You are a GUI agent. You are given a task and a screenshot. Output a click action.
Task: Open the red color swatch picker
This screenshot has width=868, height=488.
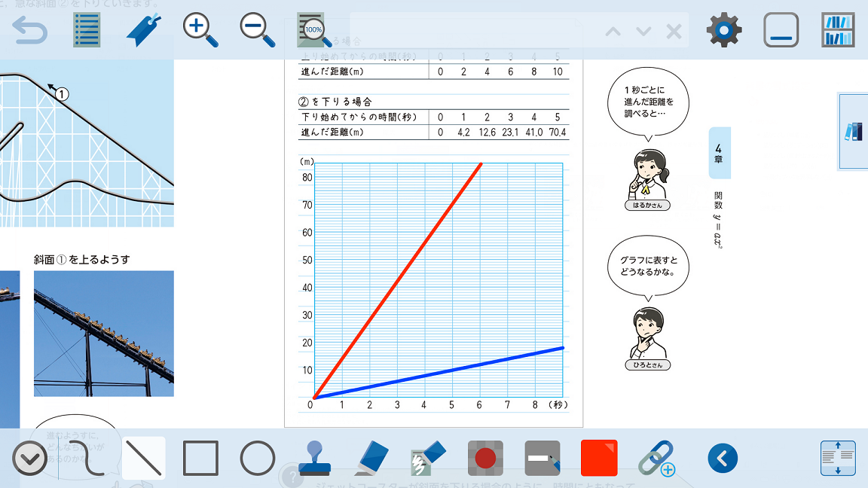pos(600,458)
